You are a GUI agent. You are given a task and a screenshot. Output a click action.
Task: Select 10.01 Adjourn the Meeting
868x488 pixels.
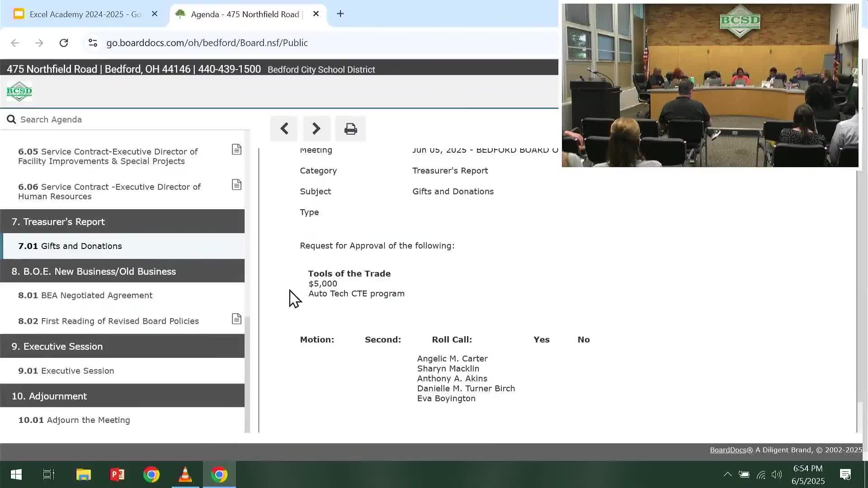pyautogui.click(x=74, y=420)
